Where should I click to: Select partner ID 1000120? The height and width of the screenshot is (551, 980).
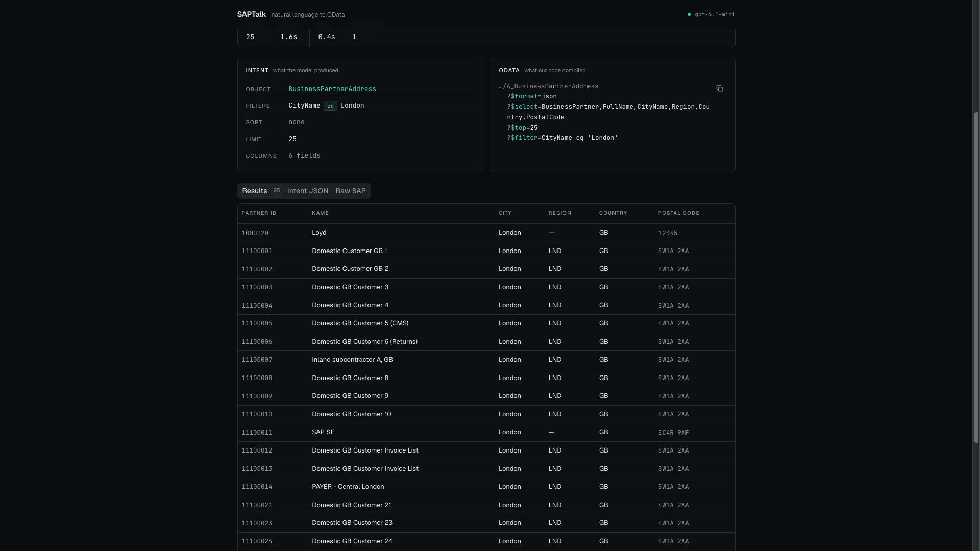[x=255, y=233]
